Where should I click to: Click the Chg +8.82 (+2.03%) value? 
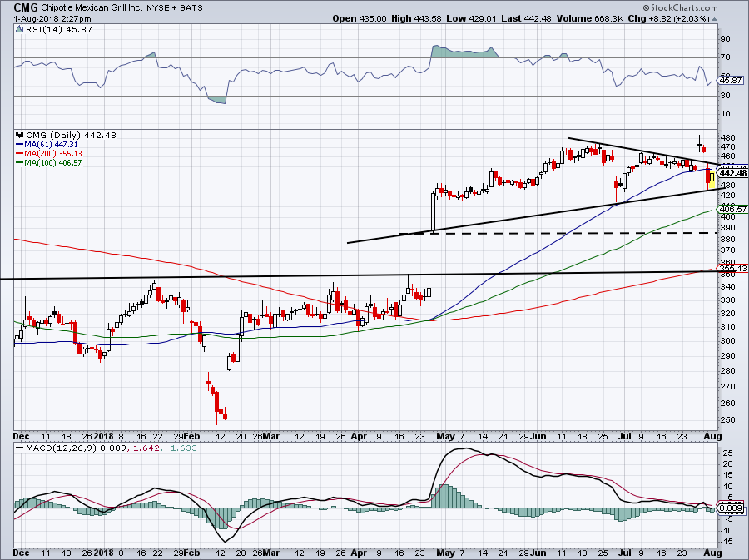[x=668, y=18]
